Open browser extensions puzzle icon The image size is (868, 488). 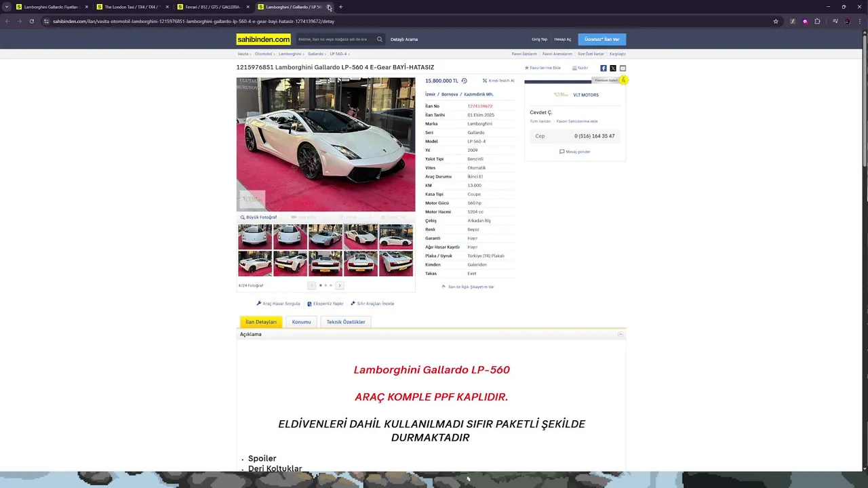817,21
